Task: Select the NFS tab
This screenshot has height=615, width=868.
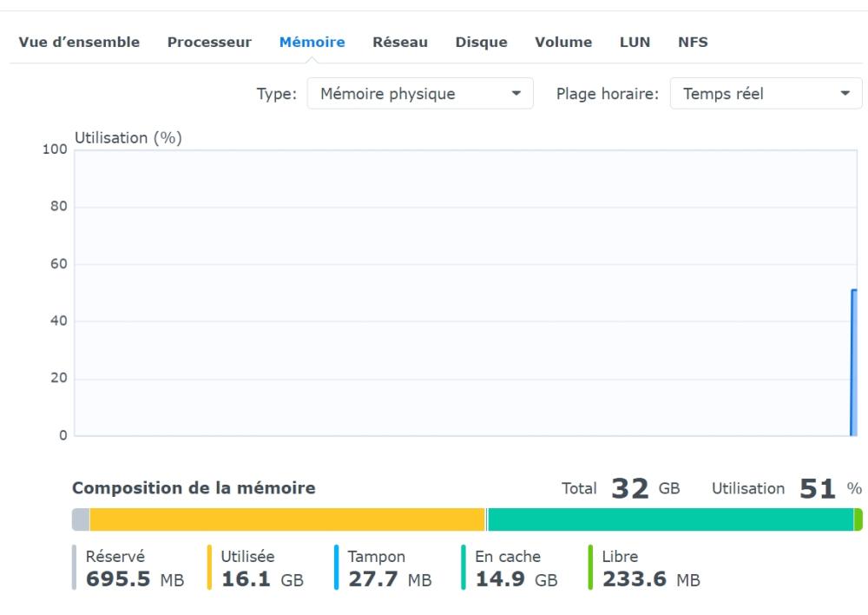Action: click(x=693, y=42)
